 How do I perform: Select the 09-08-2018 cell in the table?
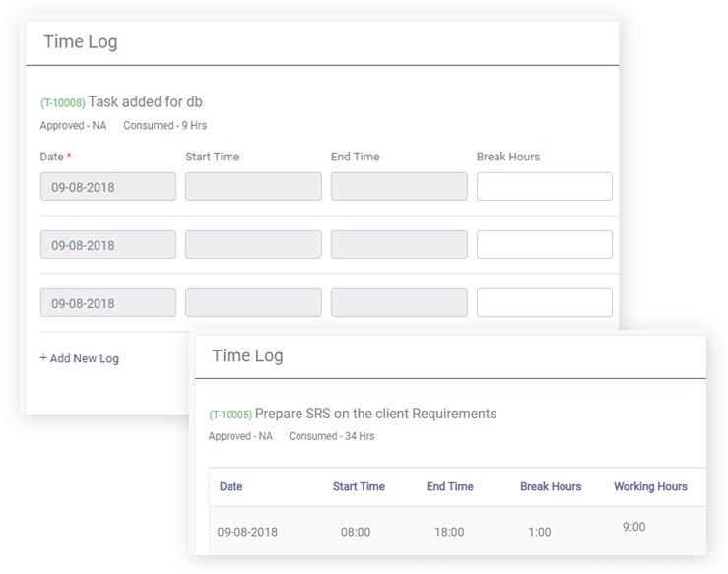[x=247, y=532]
